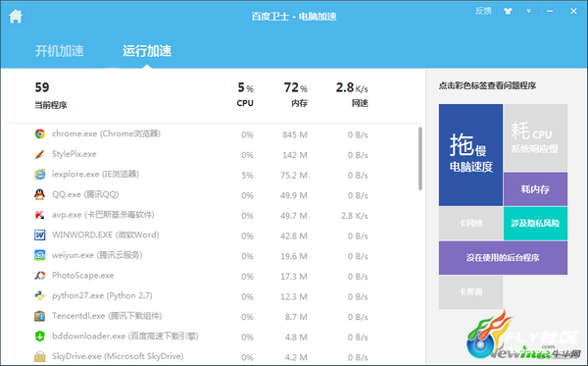Click the 当前程序 process count label

[x=51, y=105]
